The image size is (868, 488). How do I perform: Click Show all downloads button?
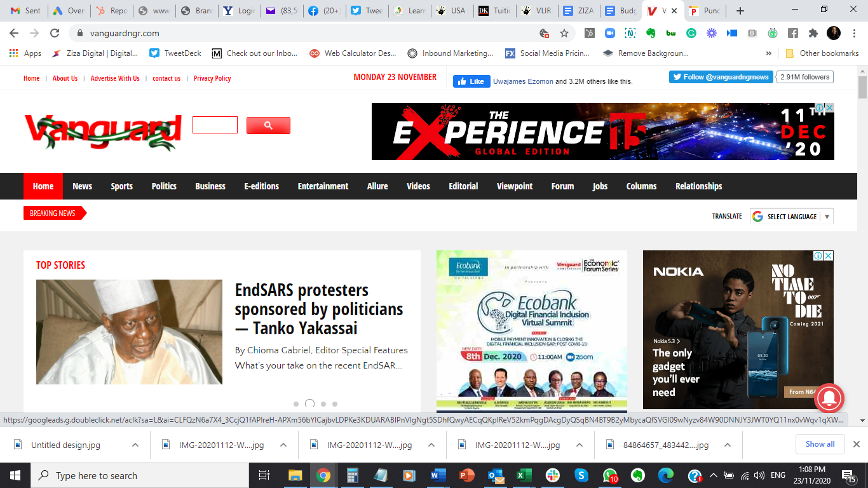point(820,444)
